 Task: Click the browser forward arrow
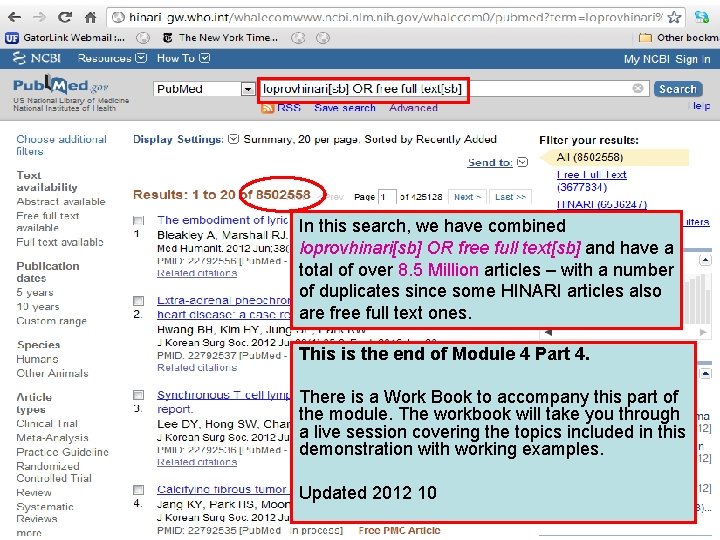pyautogui.click(x=39, y=17)
